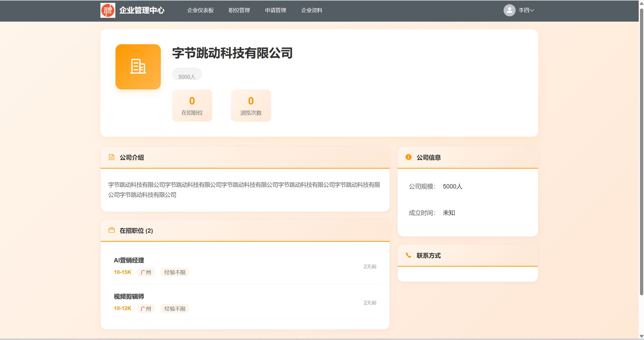Click the 浏览次数 statistics card
644x340 pixels.
(250, 105)
